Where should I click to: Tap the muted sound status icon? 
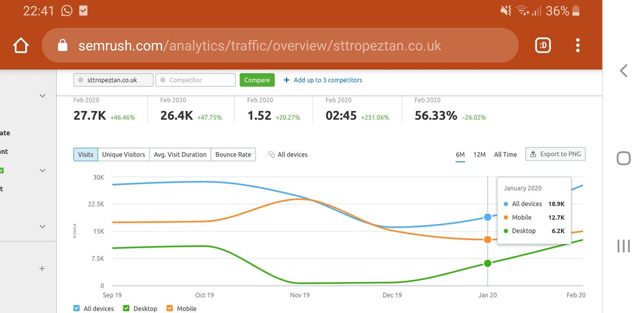coord(506,10)
